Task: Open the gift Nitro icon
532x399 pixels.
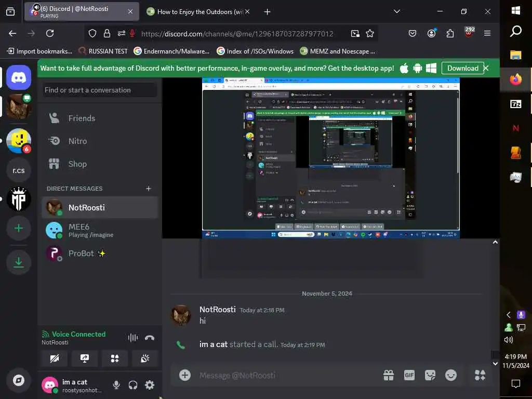Action: [389, 375]
